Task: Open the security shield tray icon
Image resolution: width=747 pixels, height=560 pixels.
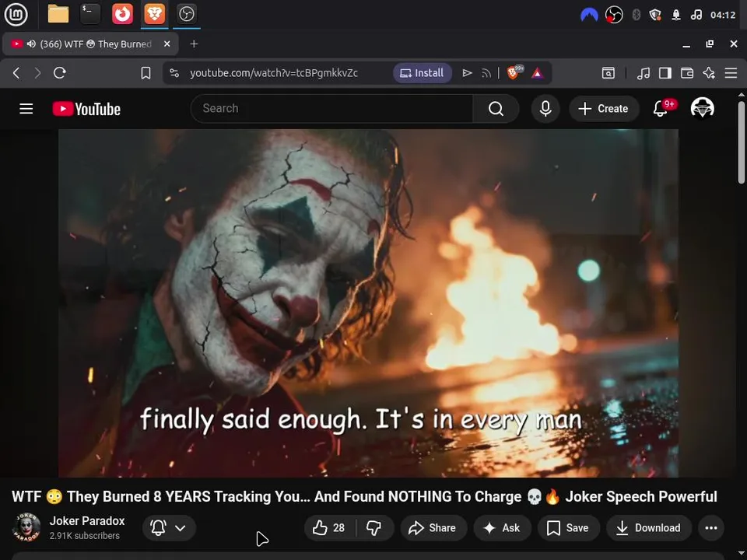Action: pyautogui.click(x=655, y=15)
